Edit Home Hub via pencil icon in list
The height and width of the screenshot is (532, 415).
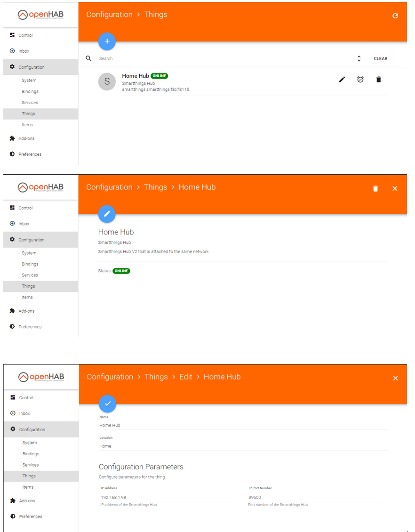point(342,80)
